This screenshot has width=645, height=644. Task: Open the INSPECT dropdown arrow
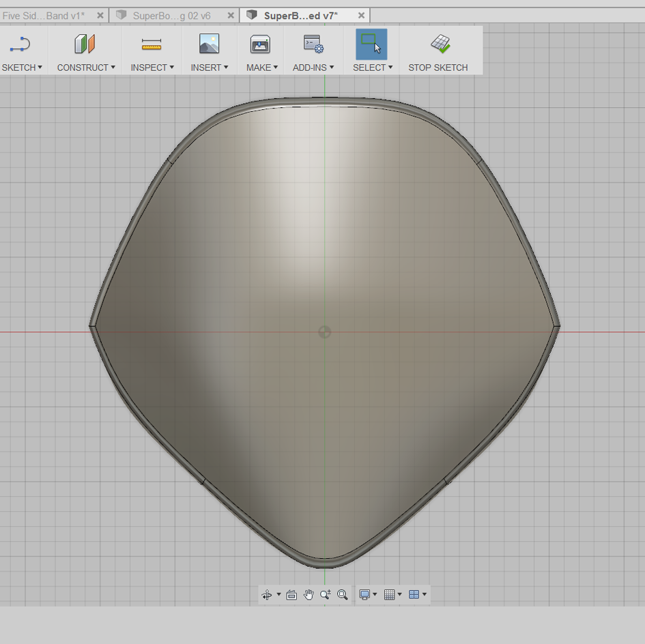(171, 67)
